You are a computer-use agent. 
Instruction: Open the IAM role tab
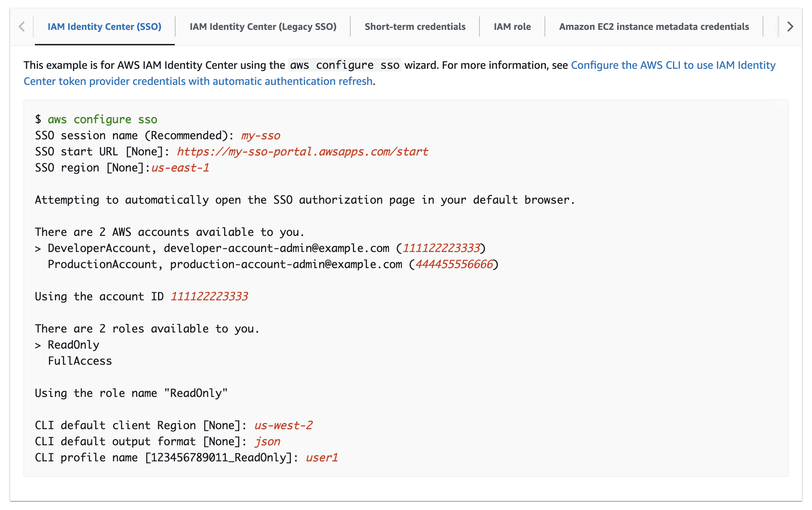tap(512, 27)
